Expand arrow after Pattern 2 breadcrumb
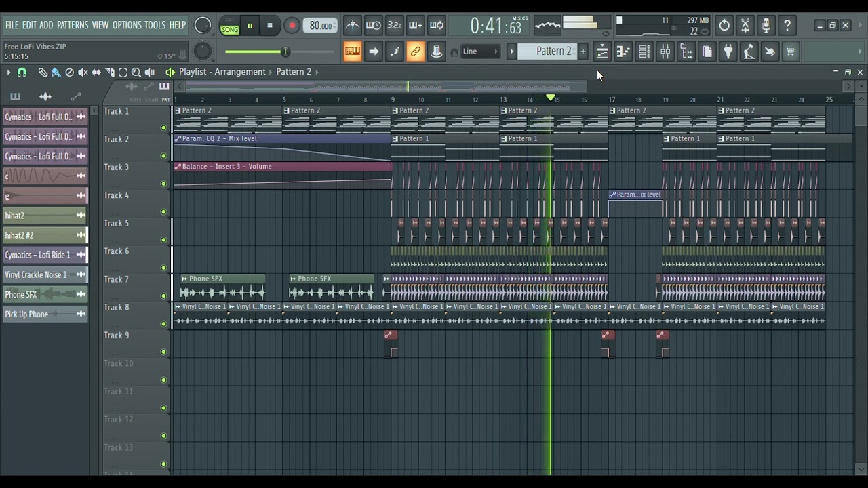 pyautogui.click(x=317, y=72)
